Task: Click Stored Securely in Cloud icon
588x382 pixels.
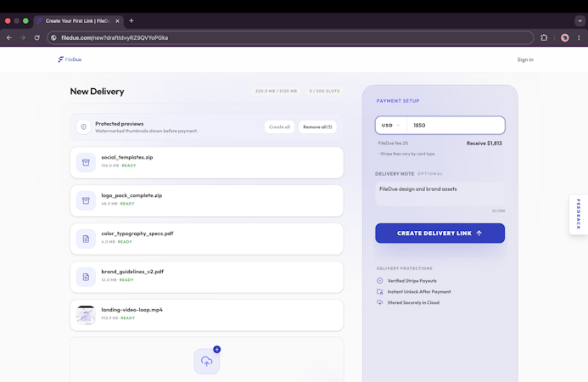Action: pyautogui.click(x=379, y=302)
